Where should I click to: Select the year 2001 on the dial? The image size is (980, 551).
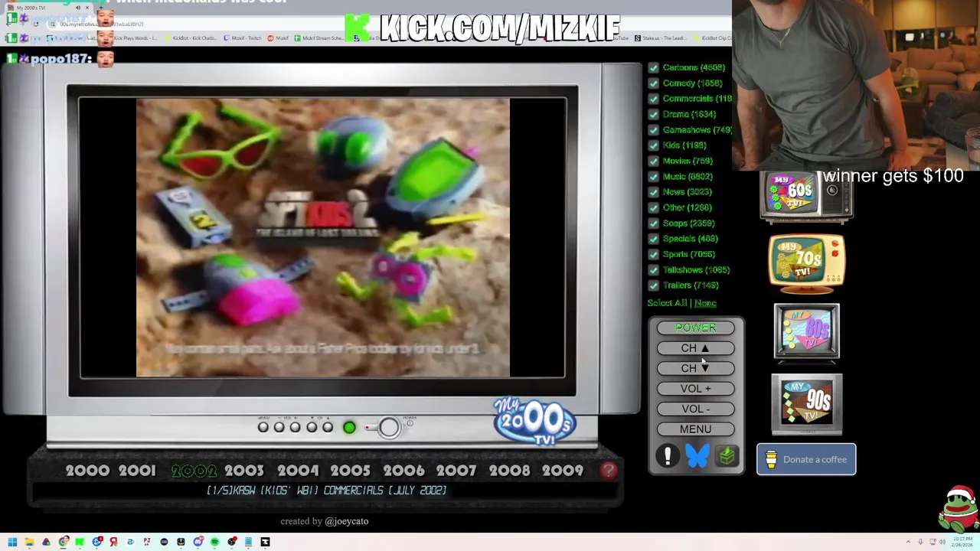click(137, 471)
